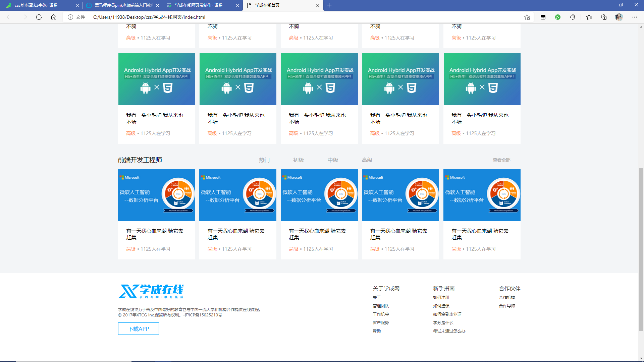Screen dimensions: 644x362
Task: Open the 如何拿到毕业证 link
Action: click(447, 314)
